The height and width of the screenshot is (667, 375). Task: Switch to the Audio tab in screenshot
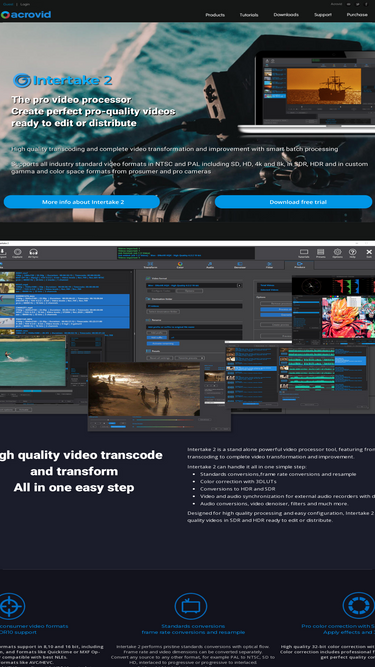tap(210, 265)
